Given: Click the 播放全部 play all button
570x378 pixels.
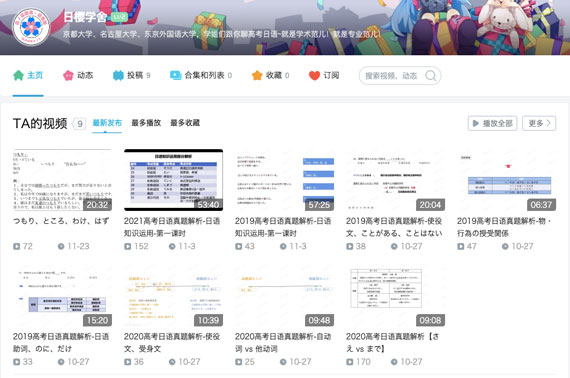Looking at the screenshot, I should point(492,123).
